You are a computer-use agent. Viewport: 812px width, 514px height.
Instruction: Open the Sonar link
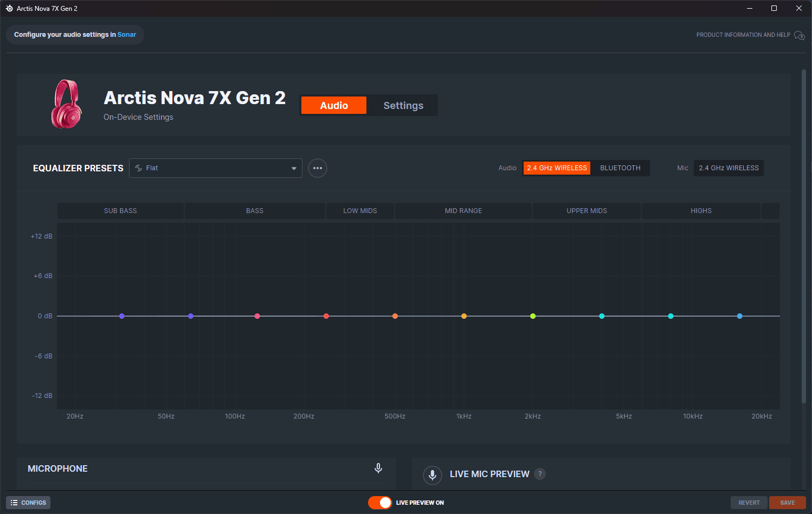point(127,35)
